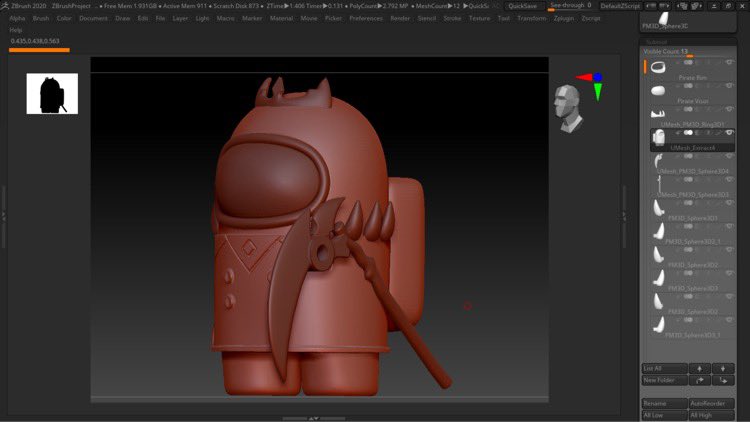Viewport: 750px width, 422px height.
Task: Expand the left tray divider handle
Action: 3,216
